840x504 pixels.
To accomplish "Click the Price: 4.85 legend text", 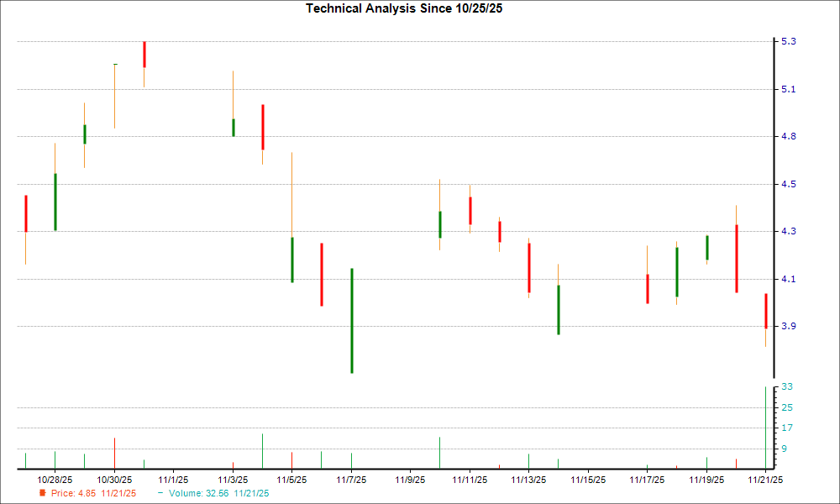I will [x=72, y=494].
